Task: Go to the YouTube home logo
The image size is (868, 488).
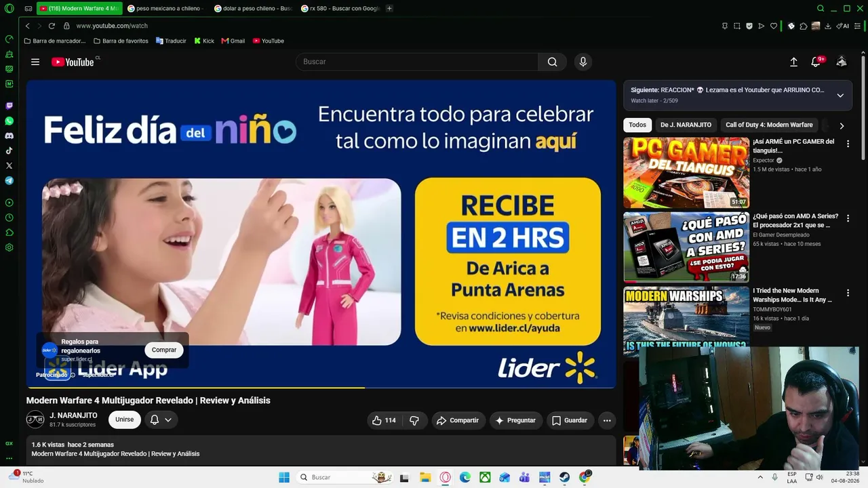Action: (74, 62)
